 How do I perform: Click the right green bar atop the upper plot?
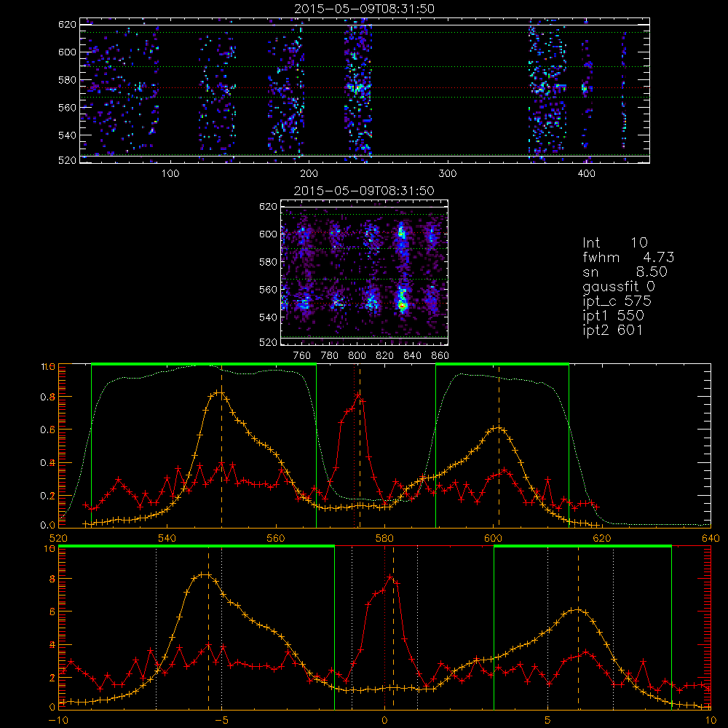502,364
